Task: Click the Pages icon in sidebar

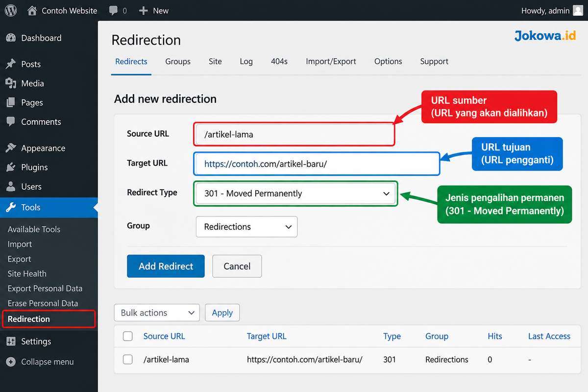Action: [11, 102]
